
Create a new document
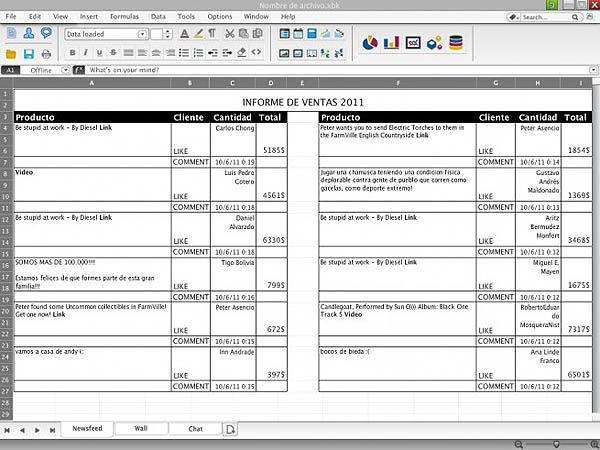point(11,33)
